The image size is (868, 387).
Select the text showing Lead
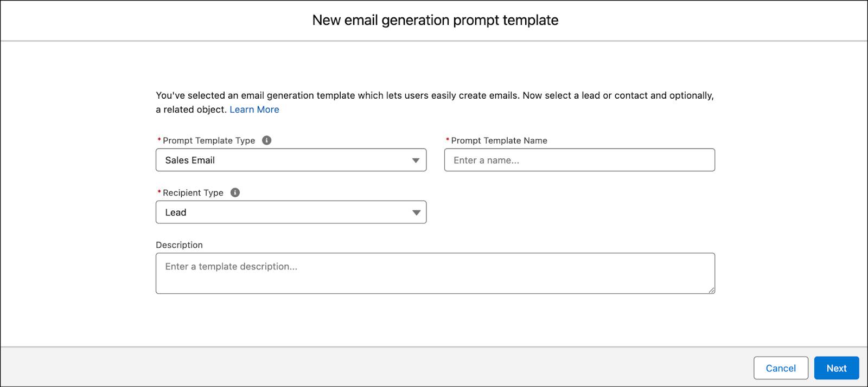pyautogui.click(x=176, y=212)
